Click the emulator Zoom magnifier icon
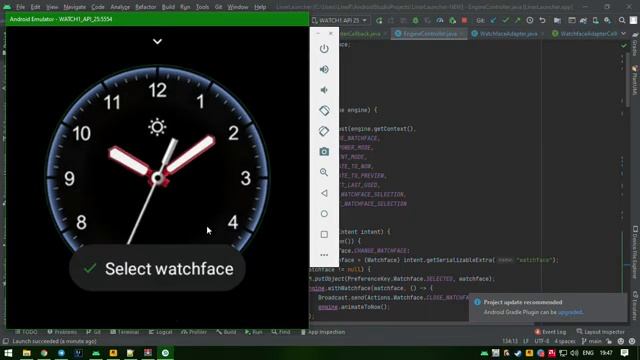The height and width of the screenshot is (360, 640). [324, 172]
